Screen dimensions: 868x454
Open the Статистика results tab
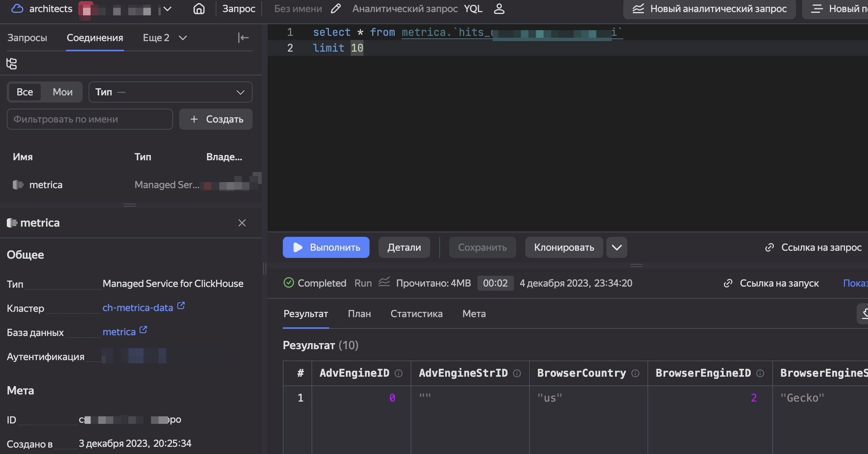(x=416, y=314)
